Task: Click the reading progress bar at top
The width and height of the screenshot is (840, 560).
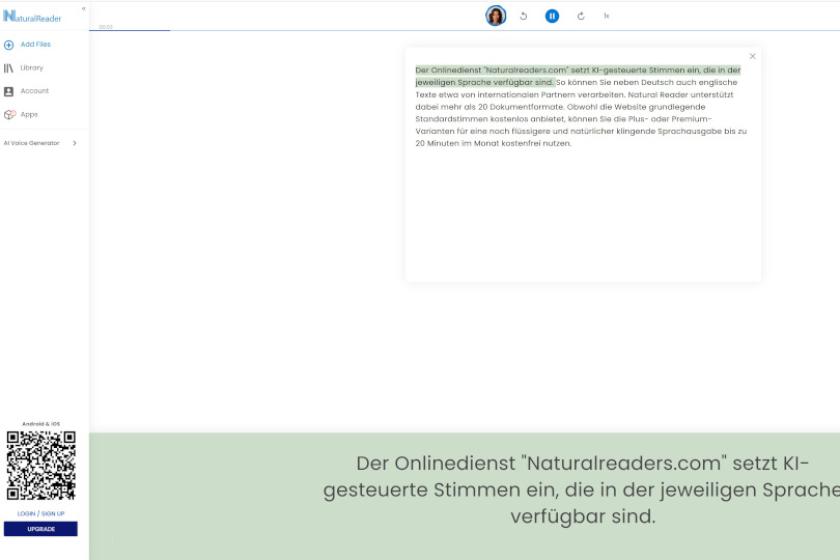Action: click(464, 31)
